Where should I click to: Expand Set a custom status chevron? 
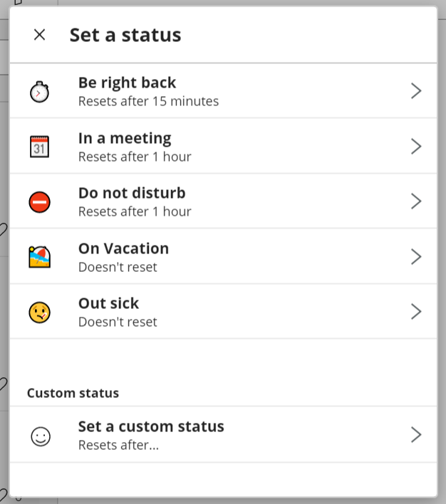click(416, 435)
